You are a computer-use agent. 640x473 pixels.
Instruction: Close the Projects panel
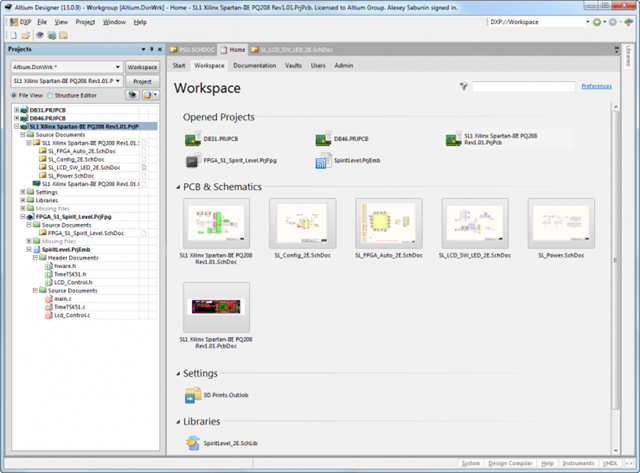point(160,49)
